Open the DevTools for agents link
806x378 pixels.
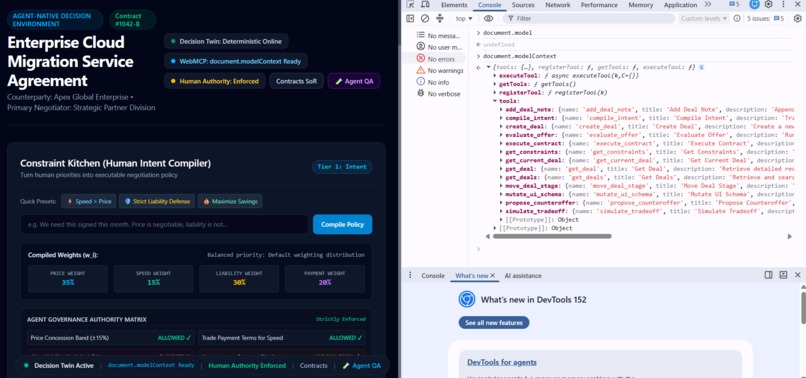502,362
